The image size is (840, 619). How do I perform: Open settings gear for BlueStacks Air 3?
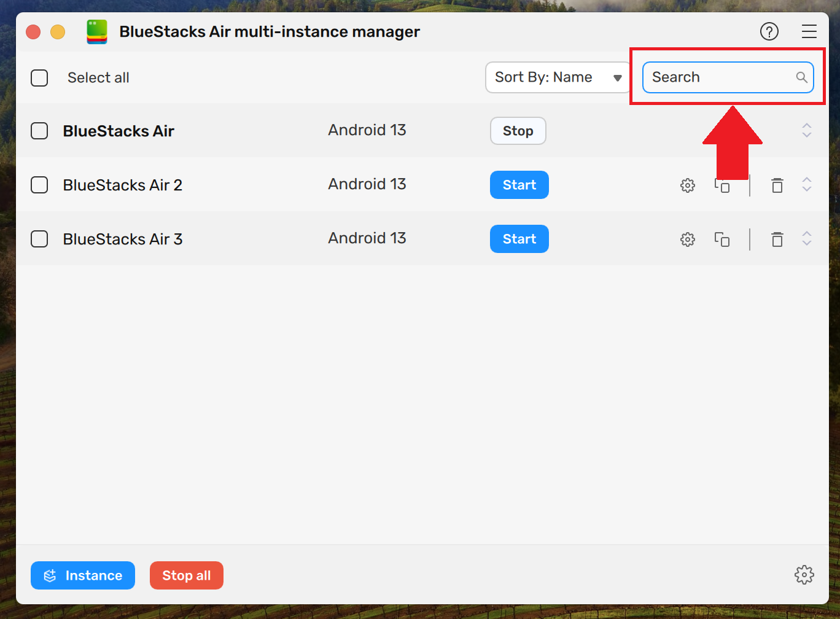coord(688,239)
